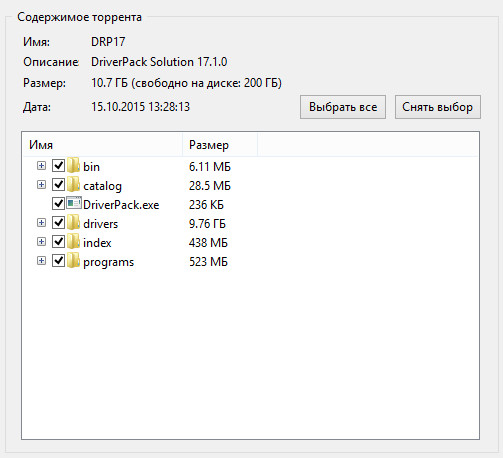
Task: Toggle the drivers folder checkbox
Action: point(59,222)
